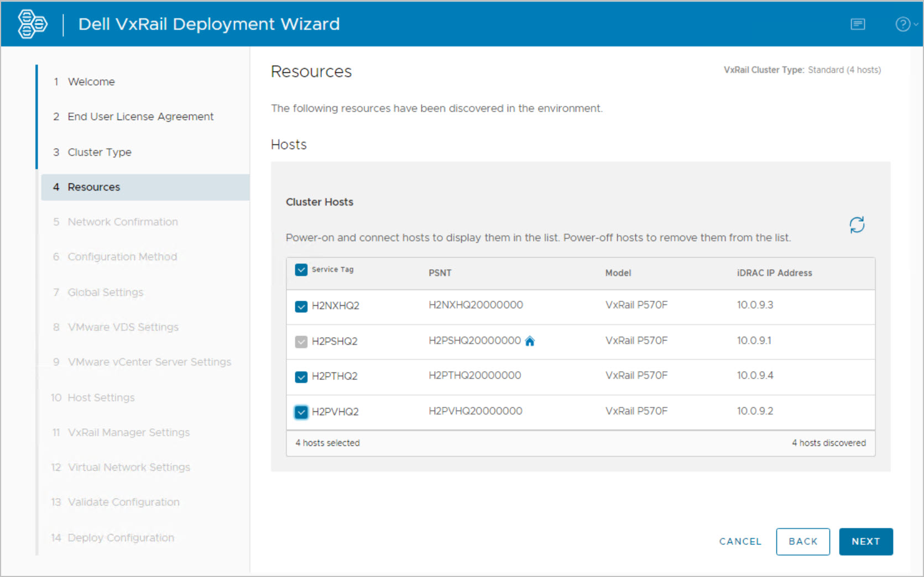924x577 pixels.
Task: Toggle the select-all Service Tag checkbox
Action: 301,270
